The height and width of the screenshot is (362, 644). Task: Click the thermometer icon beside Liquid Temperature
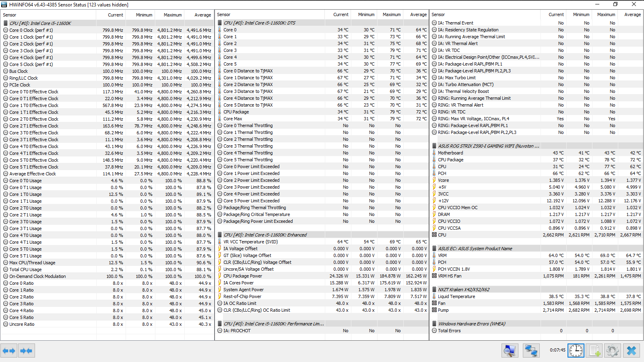click(x=434, y=296)
